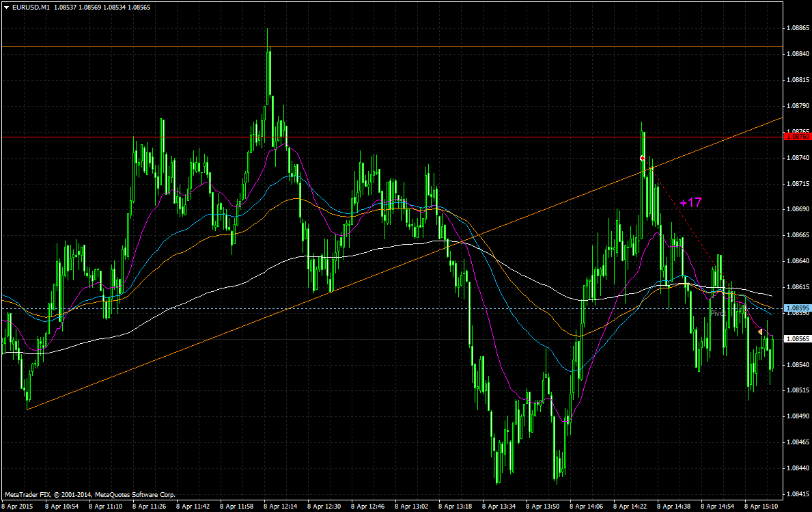
Task: Click price scale value 1.08665
Action: (798, 235)
